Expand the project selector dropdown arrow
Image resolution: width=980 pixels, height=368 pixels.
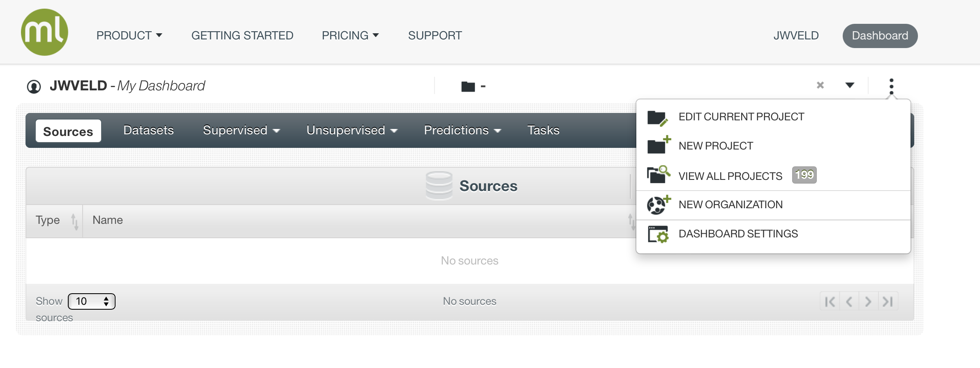click(x=850, y=85)
